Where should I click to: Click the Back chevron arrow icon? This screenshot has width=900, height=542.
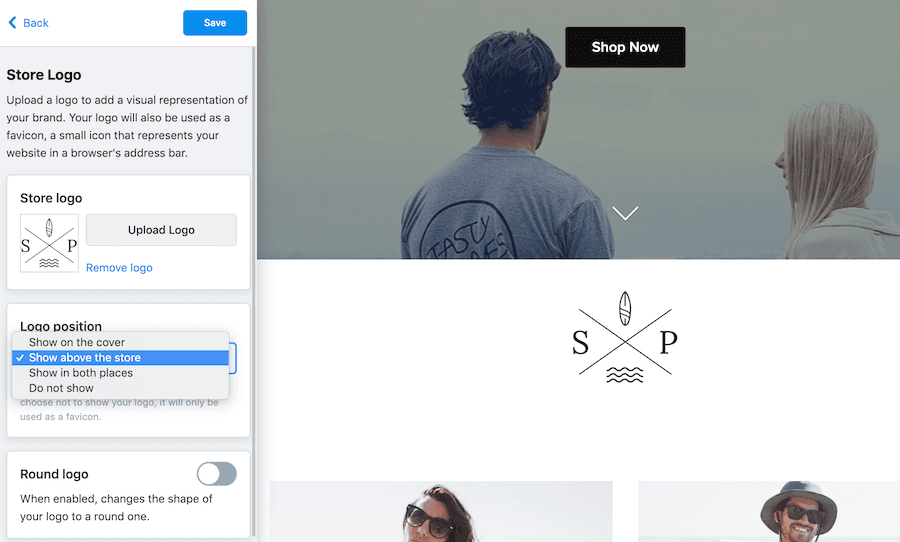point(13,23)
